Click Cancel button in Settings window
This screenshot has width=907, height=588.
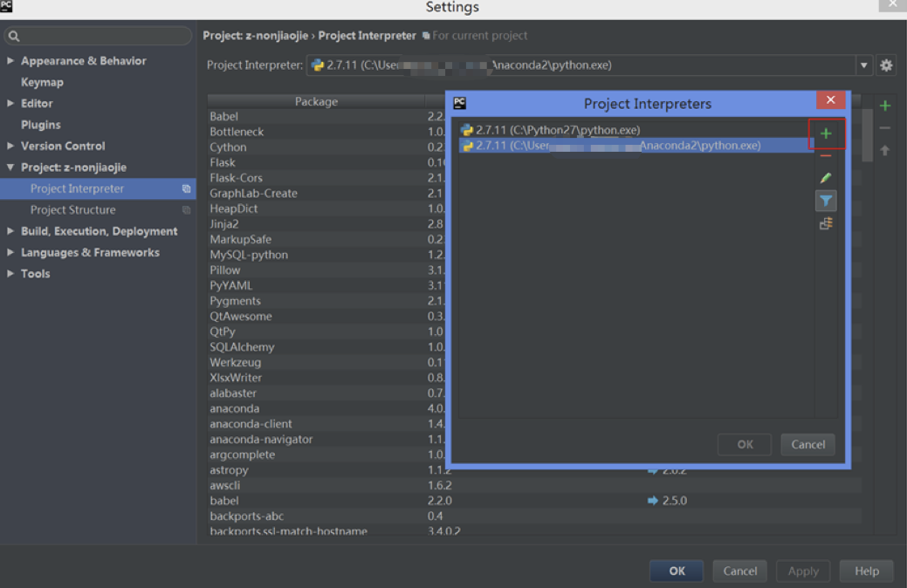click(x=740, y=571)
